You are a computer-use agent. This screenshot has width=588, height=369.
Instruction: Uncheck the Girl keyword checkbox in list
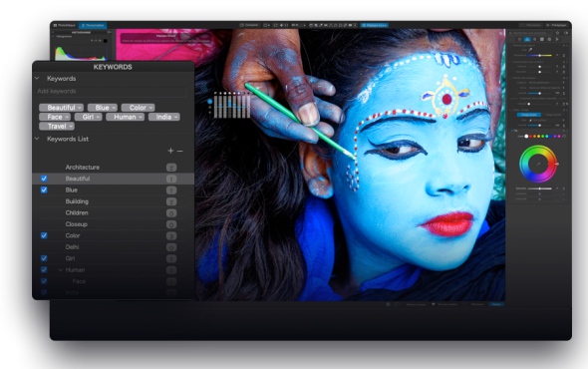click(x=44, y=258)
